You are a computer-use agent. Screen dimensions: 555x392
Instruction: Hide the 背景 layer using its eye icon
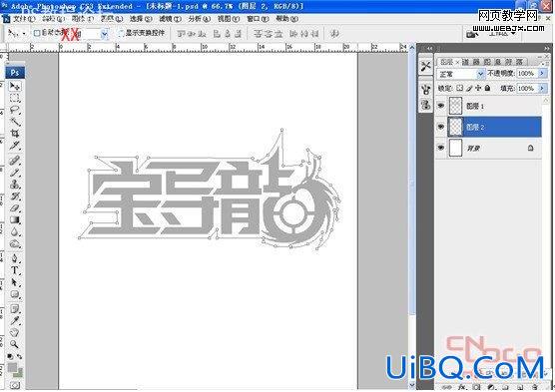coord(441,148)
